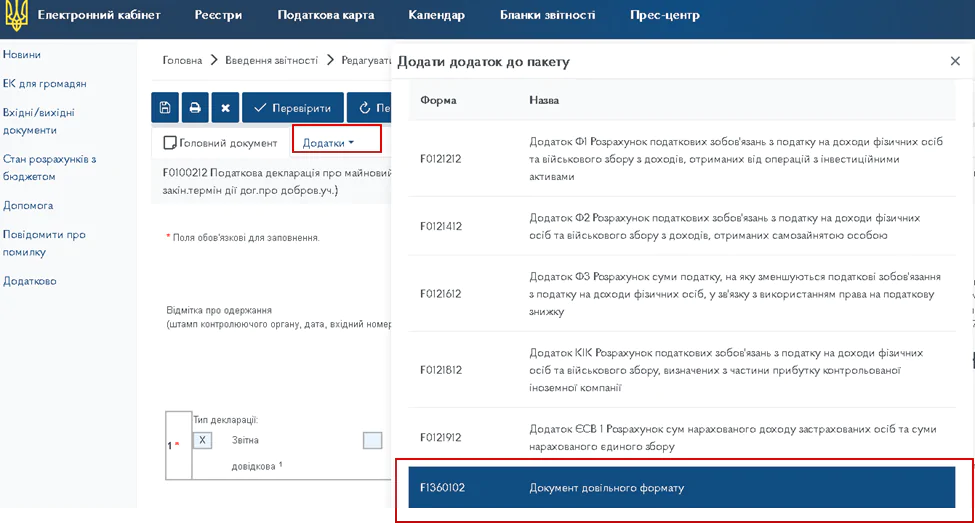Click the trident emblem logo
Screen dimensions: 975x523
tap(15, 16)
